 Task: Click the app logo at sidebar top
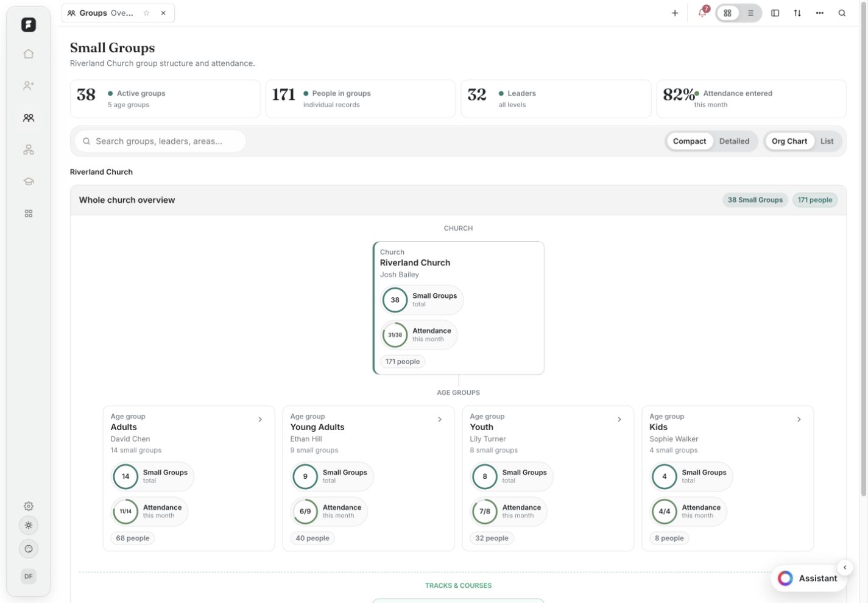tap(29, 24)
